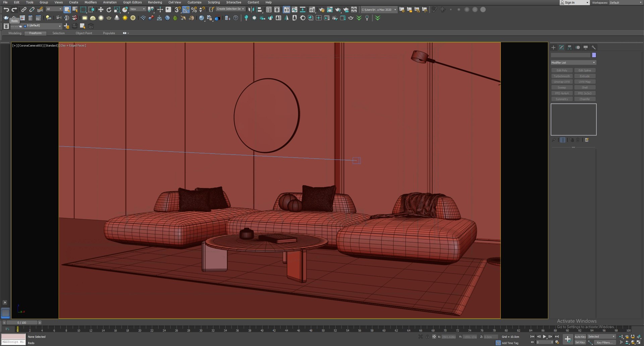The height and width of the screenshot is (346, 644).
Task: Click the Mirror tool icon
Action: tap(251, 10)
